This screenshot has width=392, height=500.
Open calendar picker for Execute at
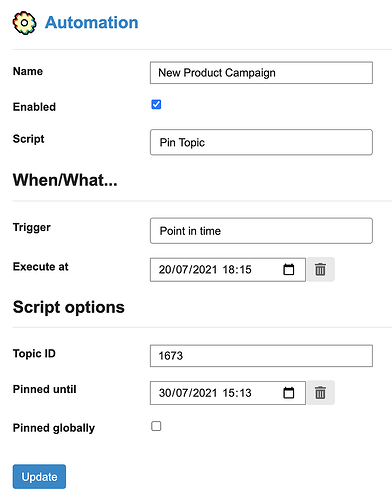289,269
